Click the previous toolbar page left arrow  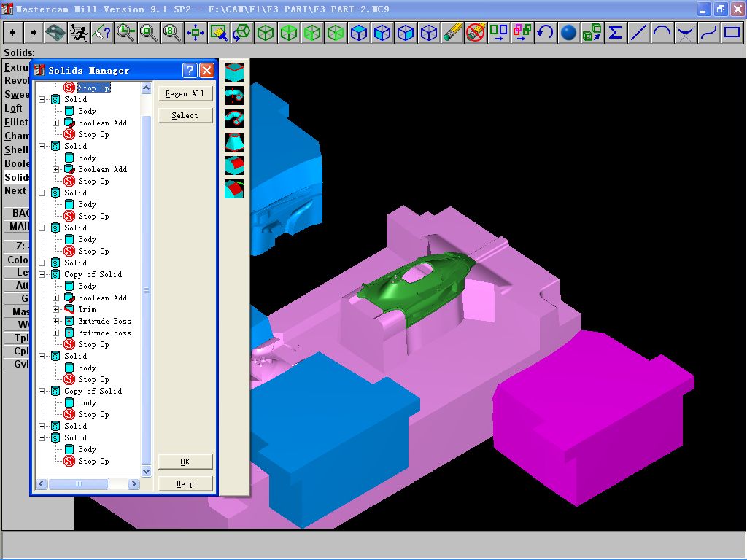(13, 33)
